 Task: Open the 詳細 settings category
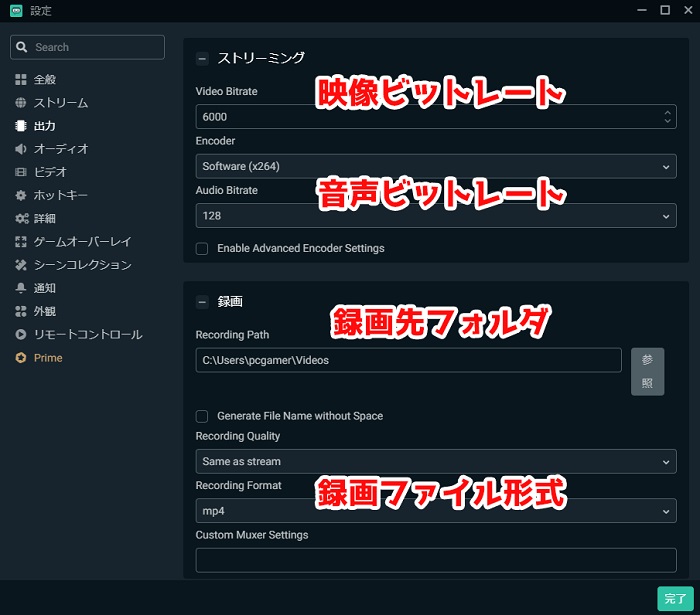pyautogui.click(x=44, y=218)
